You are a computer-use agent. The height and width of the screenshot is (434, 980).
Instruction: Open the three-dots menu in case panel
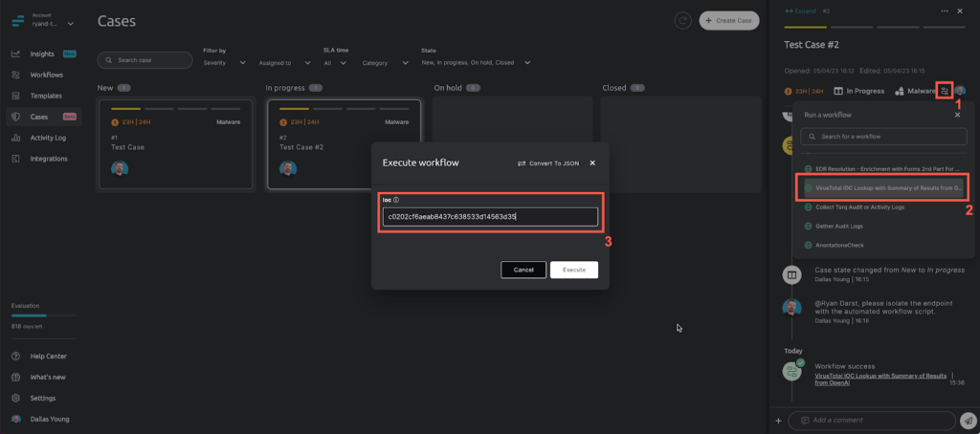945,11
